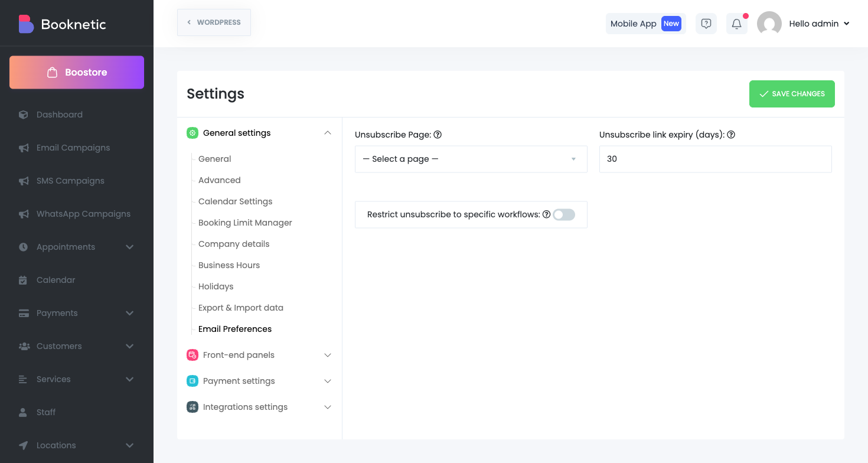This screenshot has height=463, width=868.
Task: Enable restrict unsubscribe to specific workflows
Action: pos(564,214)
